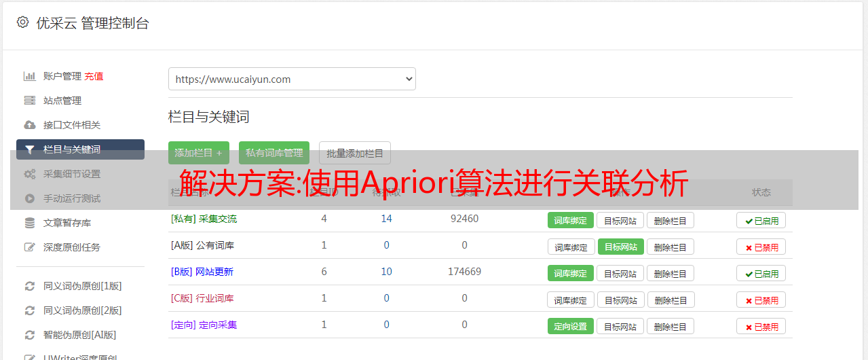868x360 pixels.
Task: Click green 目标网站 for 公有词库 row
Action: tap(621, 247)
